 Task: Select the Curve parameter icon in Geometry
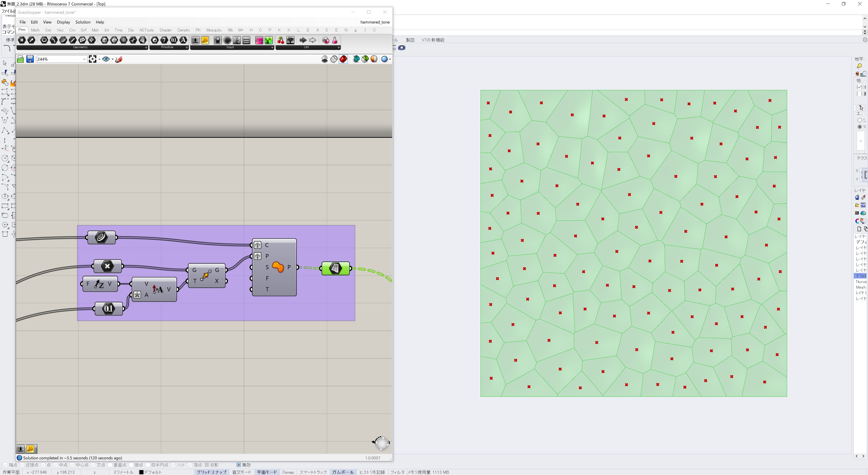click(x=63, y=40)
